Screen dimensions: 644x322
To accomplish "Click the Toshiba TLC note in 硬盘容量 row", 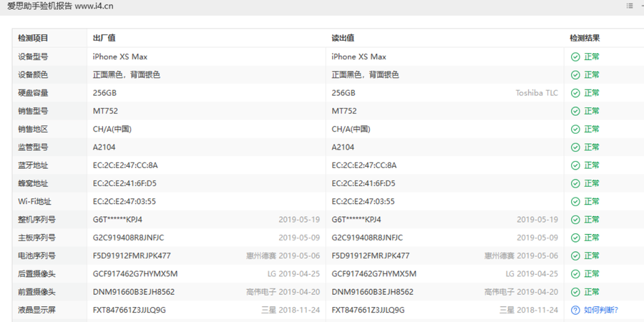I will pyautogui.click(x=537, y=93).
